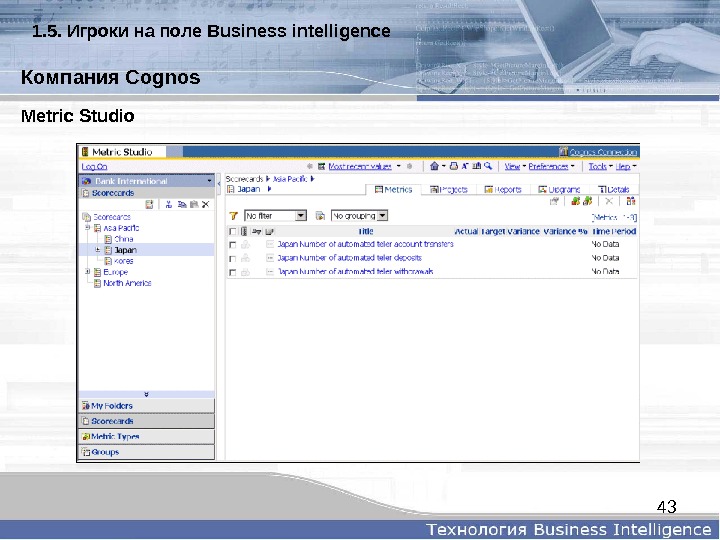
Task: Click the double chevron above My Folders
Action: pyautogui.click(x=146, y=394)
